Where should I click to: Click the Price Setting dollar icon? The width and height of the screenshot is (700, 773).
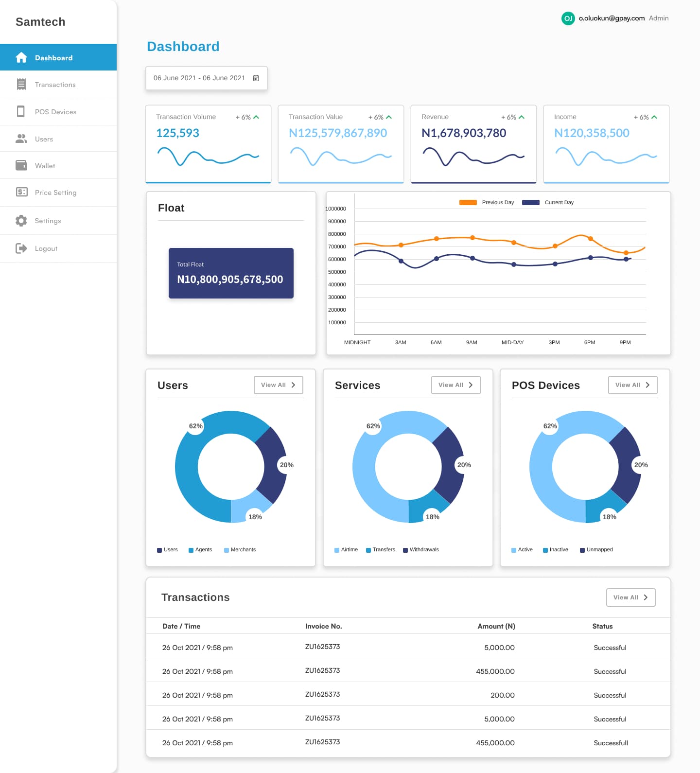21,192
